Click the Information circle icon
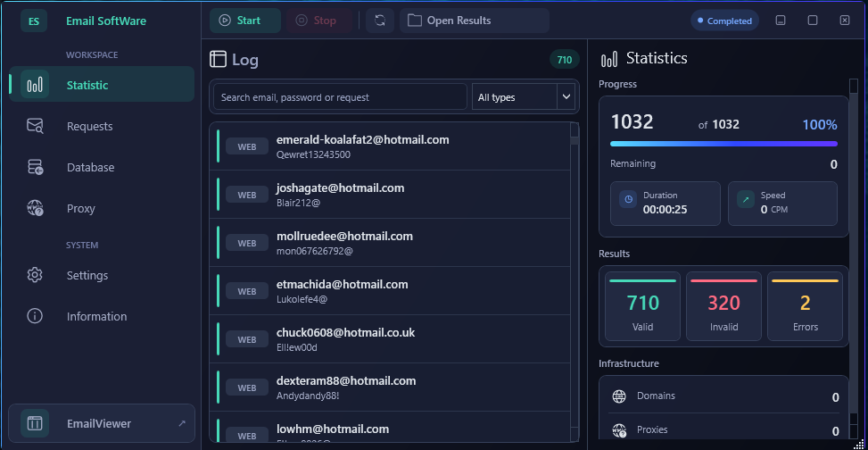868x450 pixels. click(x=35, y=316)
